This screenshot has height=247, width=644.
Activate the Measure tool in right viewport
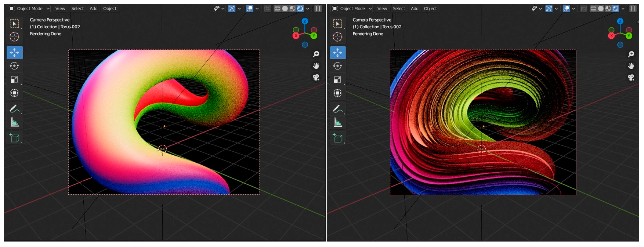click(x=338, y=123)
